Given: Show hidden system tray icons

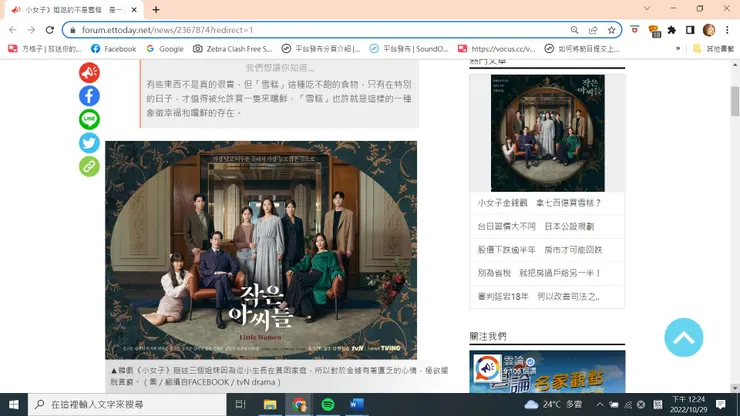Looking at the screenshot, I should [x=599, y=404].
